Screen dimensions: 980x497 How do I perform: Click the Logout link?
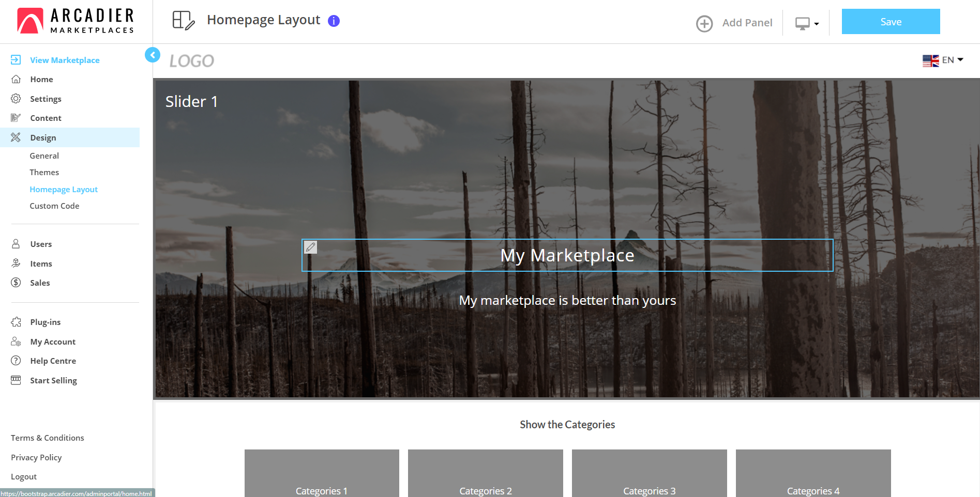coord(24,476)
